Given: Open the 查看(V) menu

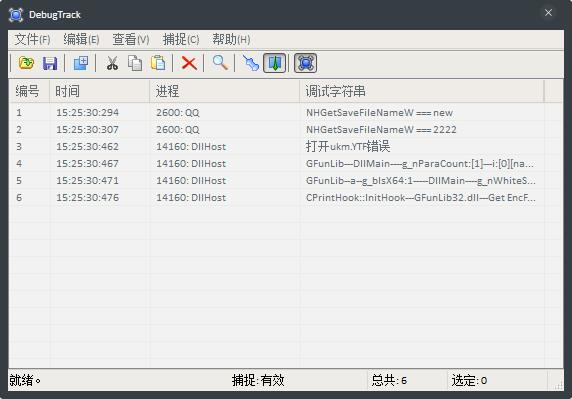Looking at the screenshot, I should pyautogui.click(x=131, y=39).
